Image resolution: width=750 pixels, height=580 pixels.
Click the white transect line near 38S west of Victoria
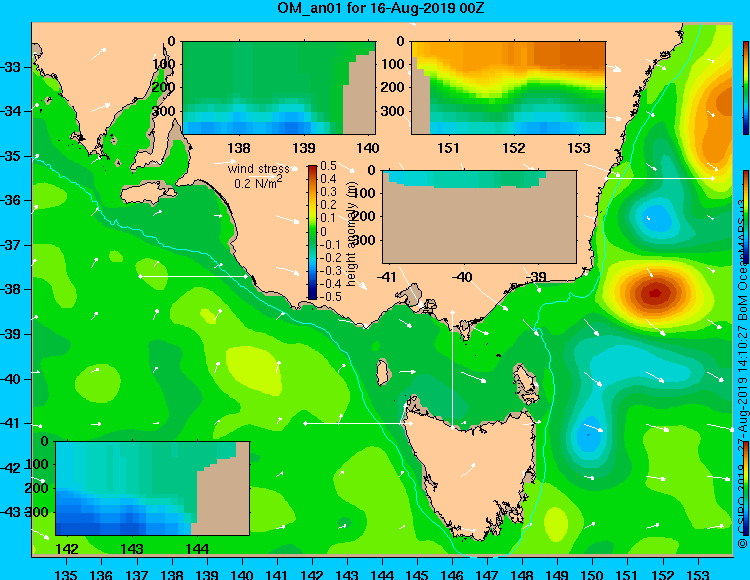point(193,276)
